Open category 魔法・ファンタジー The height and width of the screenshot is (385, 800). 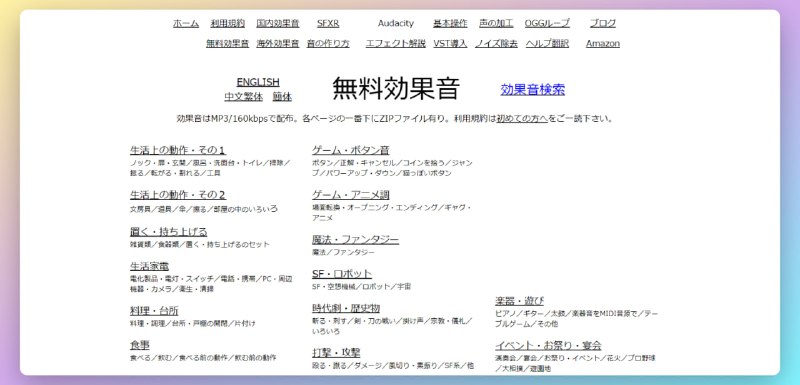(356, 240)
